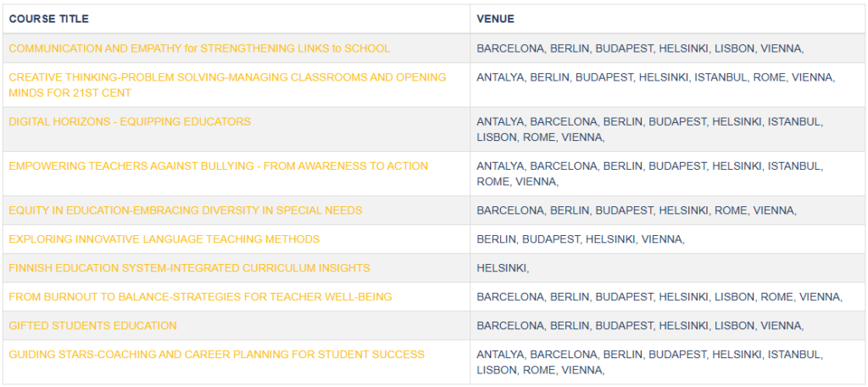Open Finnish Education System-Integrated Curriculum Insights link
The width and height of the screenshot is (868, 387).
(x=189, y=268)
